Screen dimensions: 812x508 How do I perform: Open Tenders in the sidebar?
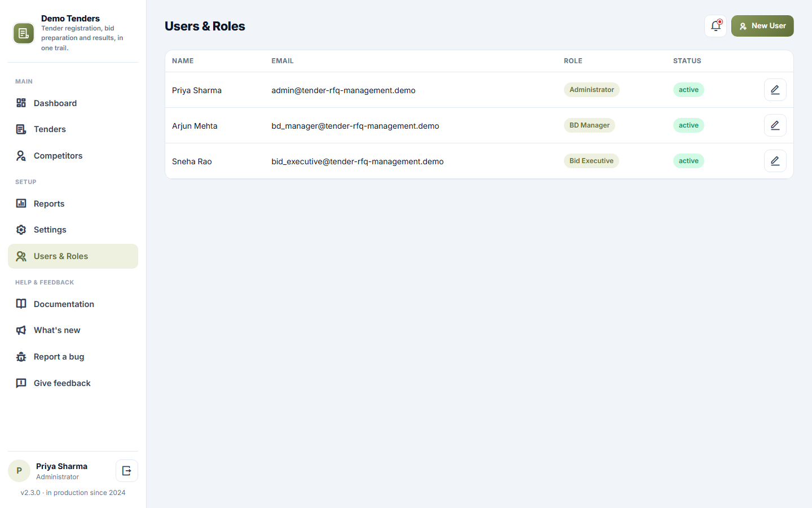(x=73, y=129)
